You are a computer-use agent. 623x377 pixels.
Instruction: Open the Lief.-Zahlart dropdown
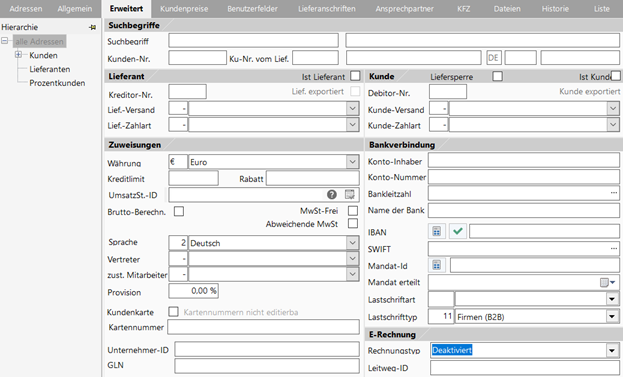coord(352,125)
